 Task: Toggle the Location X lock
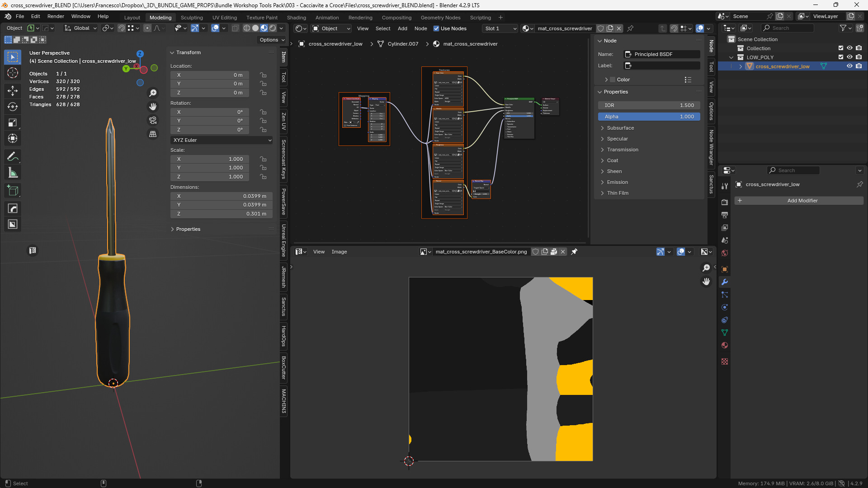(x=263, y=75)
